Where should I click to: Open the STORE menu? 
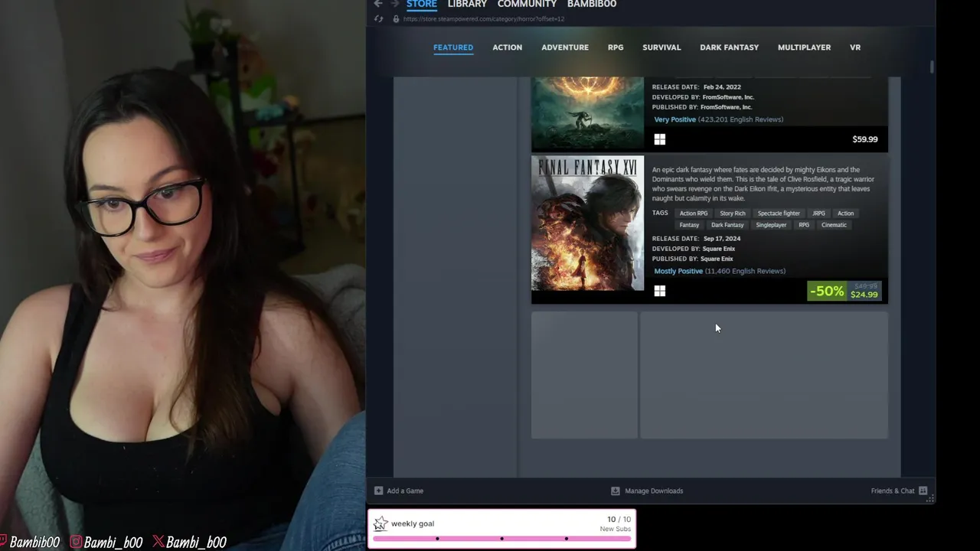421,4
